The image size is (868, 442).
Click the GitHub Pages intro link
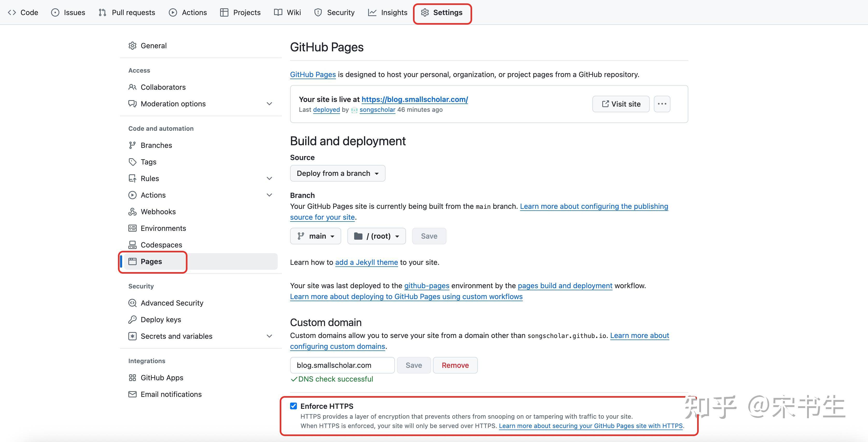pyautogui.click(x=313, y=74)
